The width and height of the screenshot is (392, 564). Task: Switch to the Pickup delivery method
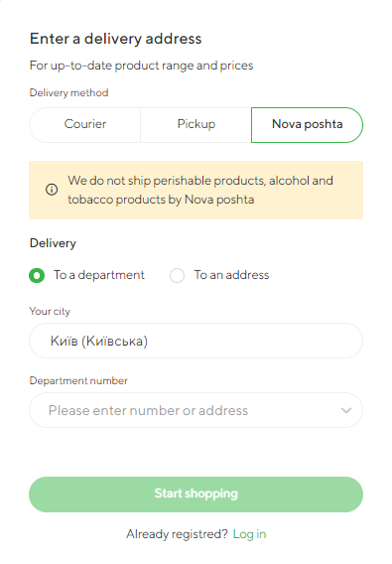tap(196, 124)
